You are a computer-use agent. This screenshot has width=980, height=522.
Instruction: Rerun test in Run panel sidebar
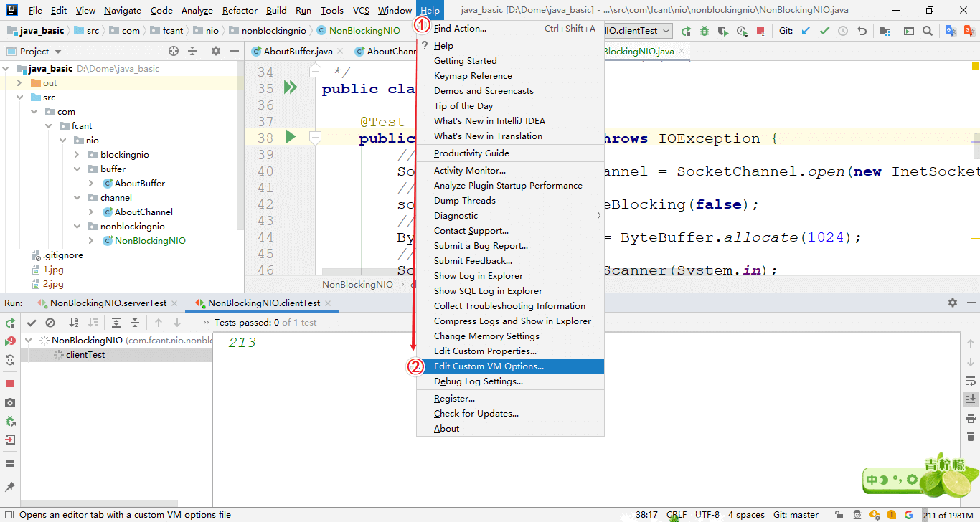pyautogui.click(x=10, y=323)
